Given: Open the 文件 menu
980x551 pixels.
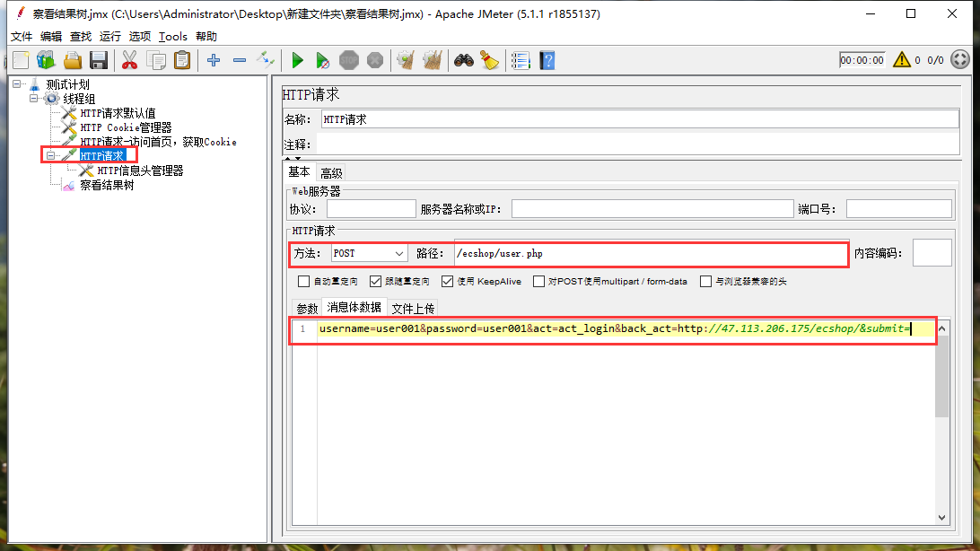Looking at the screenshot, I should click(22, 36).
